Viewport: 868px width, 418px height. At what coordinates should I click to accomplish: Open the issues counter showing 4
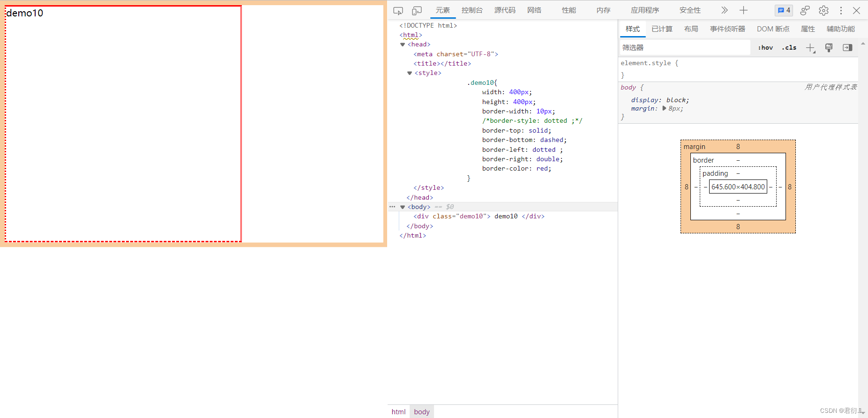click(x=784, y=10)
